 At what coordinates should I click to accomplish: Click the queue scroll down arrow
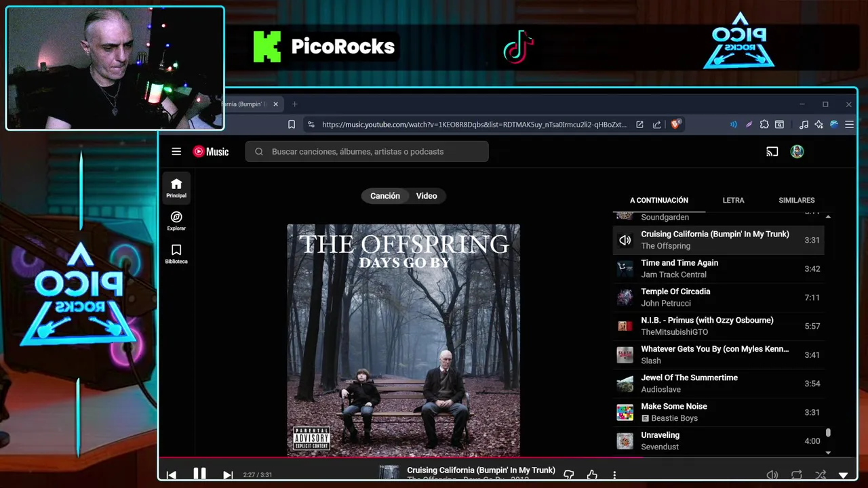pos(828,452)
